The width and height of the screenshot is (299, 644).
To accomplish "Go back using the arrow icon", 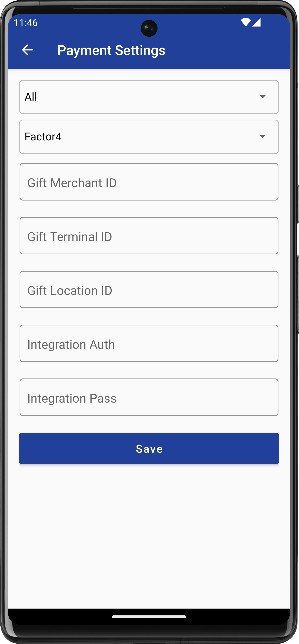I will click(27, 50).
